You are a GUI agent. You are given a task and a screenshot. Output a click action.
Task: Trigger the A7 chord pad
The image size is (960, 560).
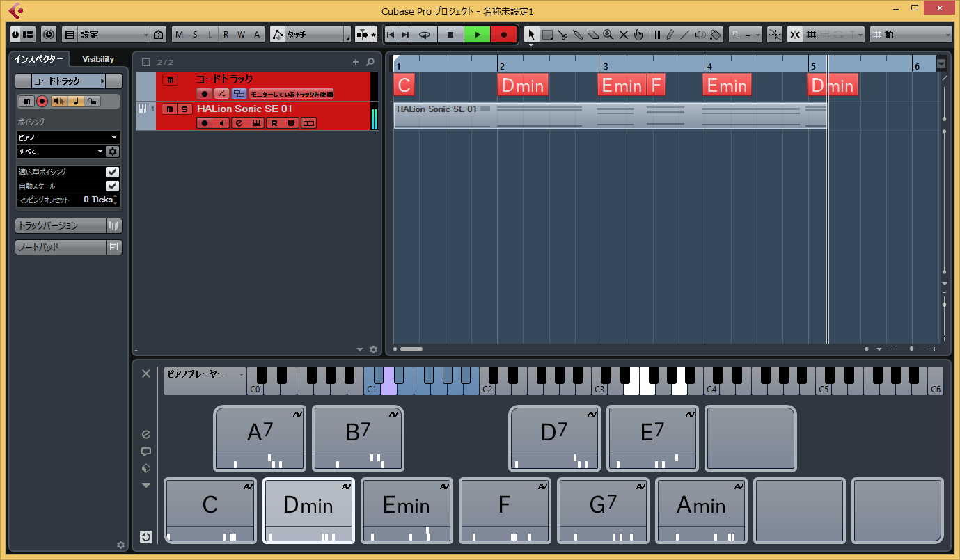(260, 439)
